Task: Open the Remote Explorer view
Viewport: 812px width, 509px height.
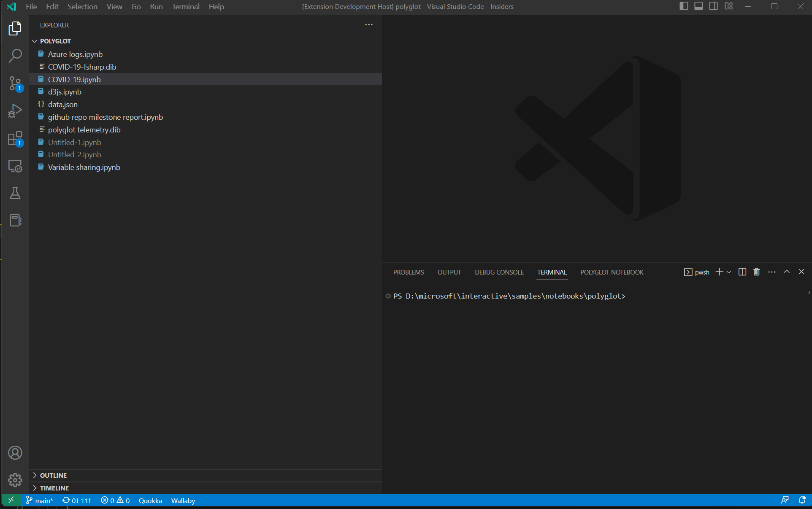Action: pyautogui.click(x=15, y=166)
